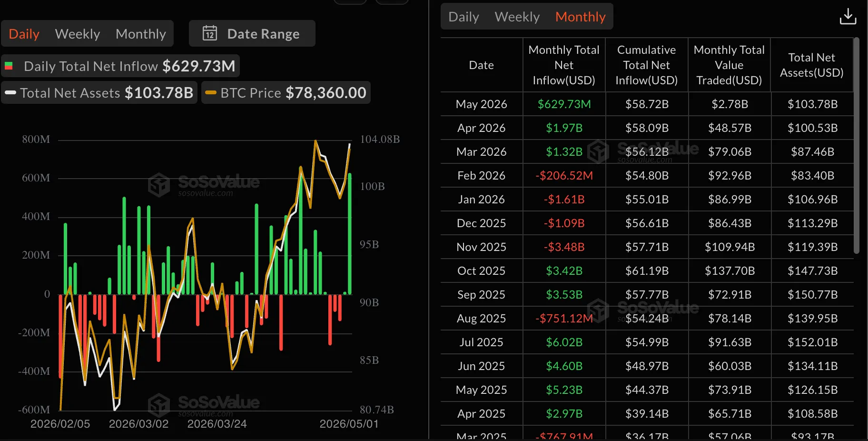Click the $152.01B total net assets cell

coord(812,342)
